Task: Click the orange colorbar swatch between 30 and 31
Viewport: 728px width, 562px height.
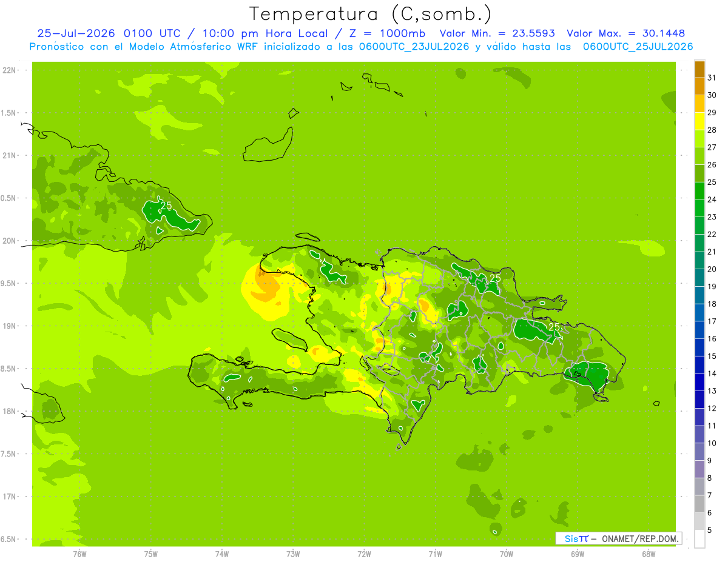Action: 699,87
